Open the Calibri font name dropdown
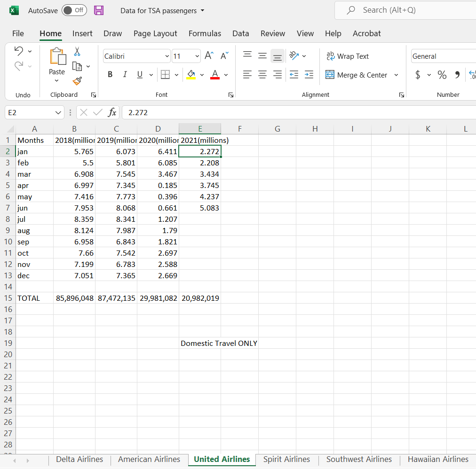This screenshot has width=476, height=469. point(167,56)
